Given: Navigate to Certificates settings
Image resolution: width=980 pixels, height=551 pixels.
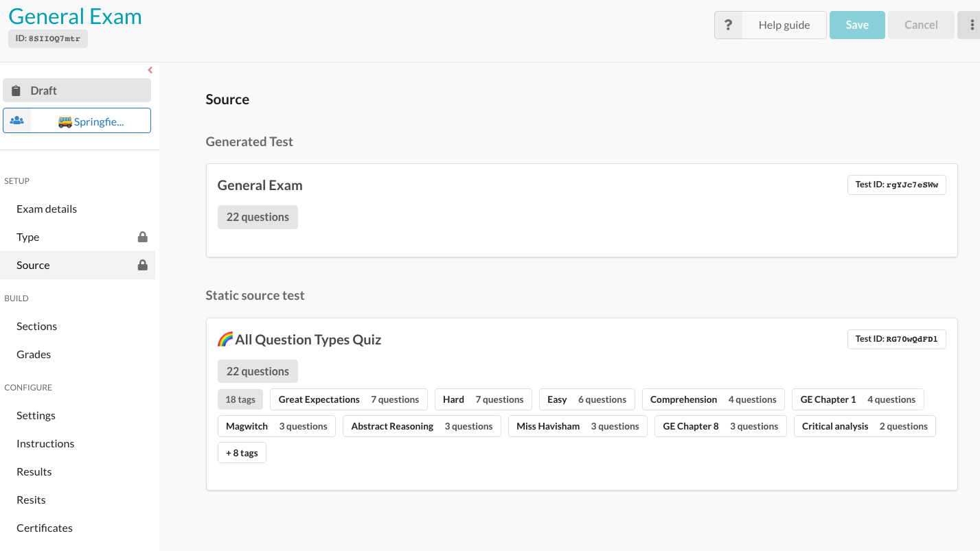Looking at the screenshot, I should point(45,528).
